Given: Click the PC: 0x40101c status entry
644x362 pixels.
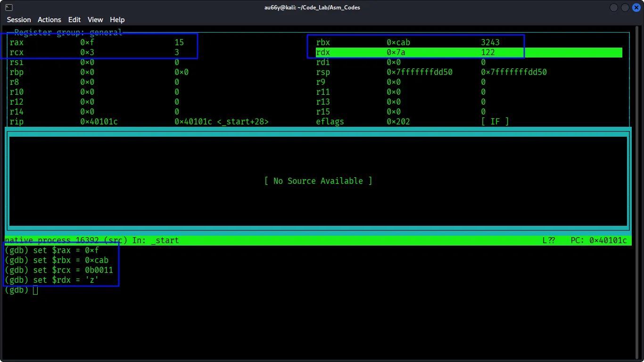Looking at the screenshot, I should coord(599,240).
